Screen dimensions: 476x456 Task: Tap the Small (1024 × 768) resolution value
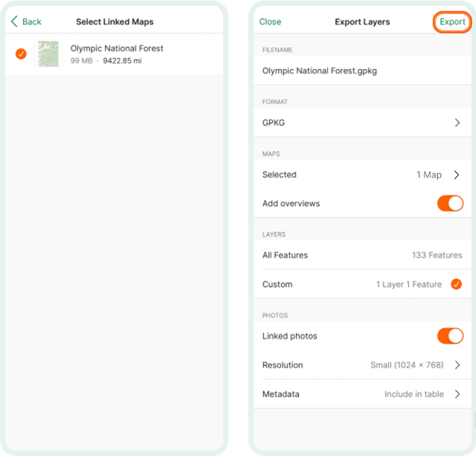tap(407, 365)
